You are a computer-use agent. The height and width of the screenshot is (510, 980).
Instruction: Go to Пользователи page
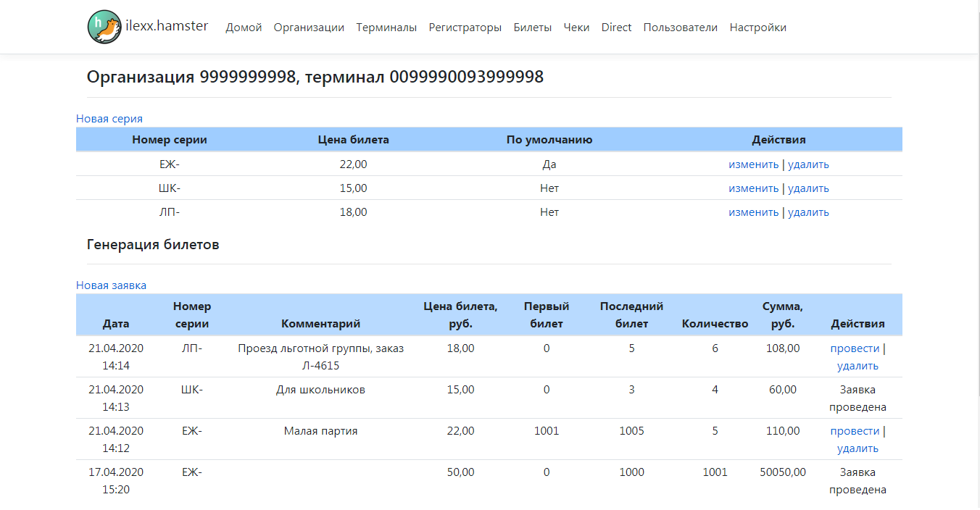[680, 28]
